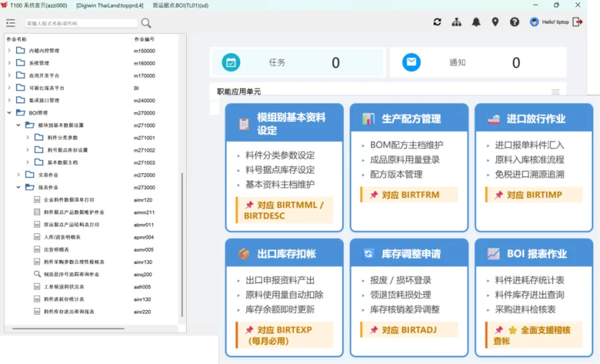Expand the 可视化报表平台 folder chevron
Screen dimensions: 600x364
coord(9,87)
